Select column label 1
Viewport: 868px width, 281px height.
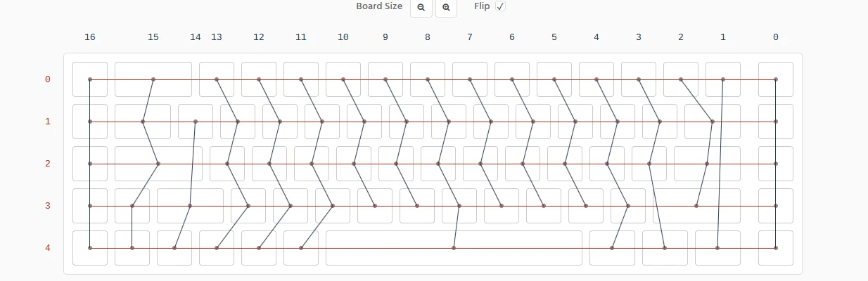[723, 37]
